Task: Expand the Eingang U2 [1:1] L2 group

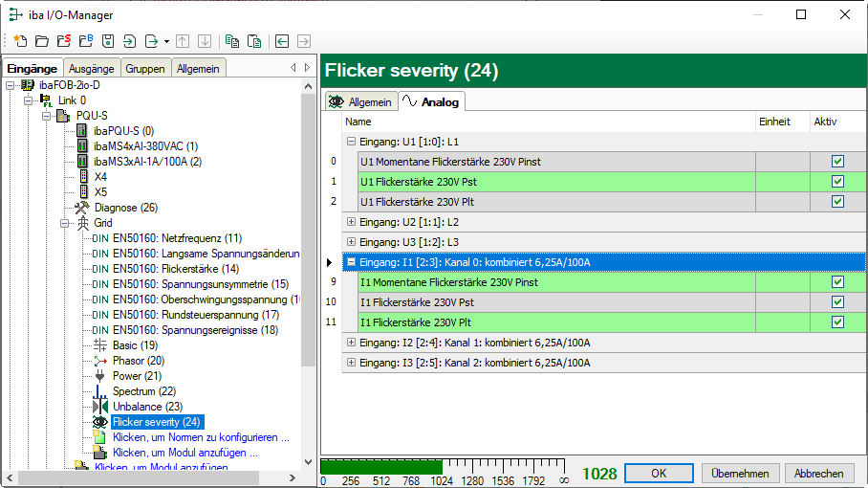Action: click(x=351, y=222)
